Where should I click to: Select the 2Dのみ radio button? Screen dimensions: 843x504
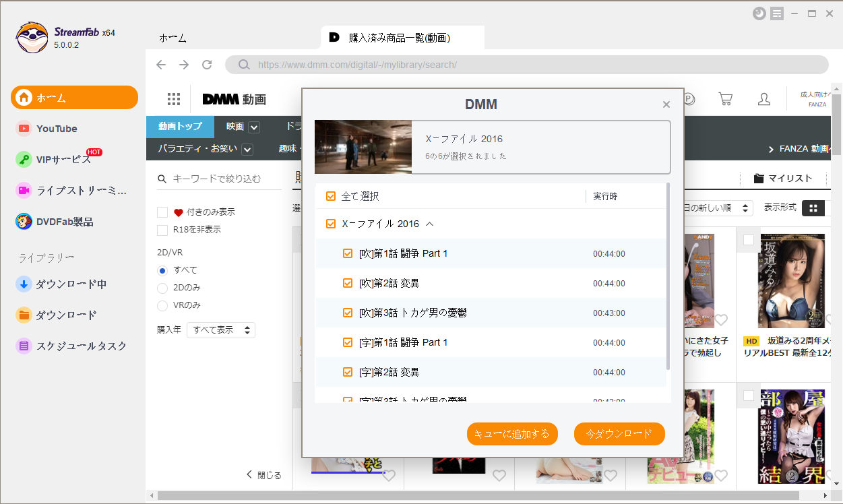(162, 288)
